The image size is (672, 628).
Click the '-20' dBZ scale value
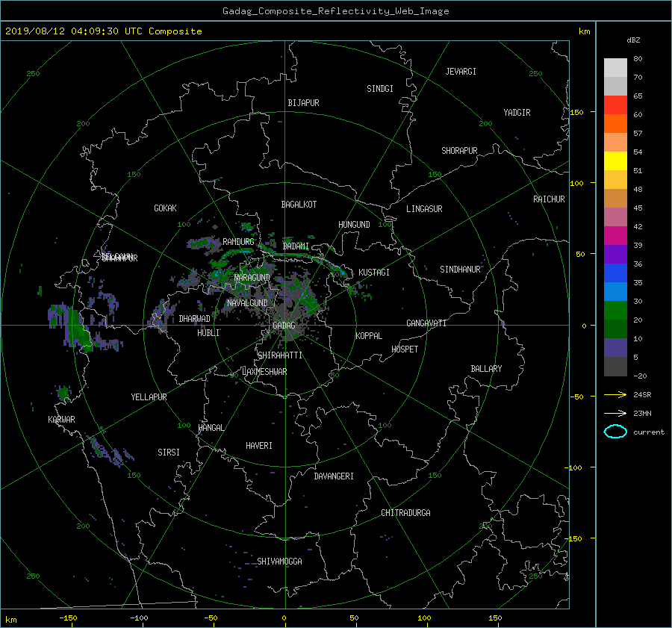(x=641, y=376)
